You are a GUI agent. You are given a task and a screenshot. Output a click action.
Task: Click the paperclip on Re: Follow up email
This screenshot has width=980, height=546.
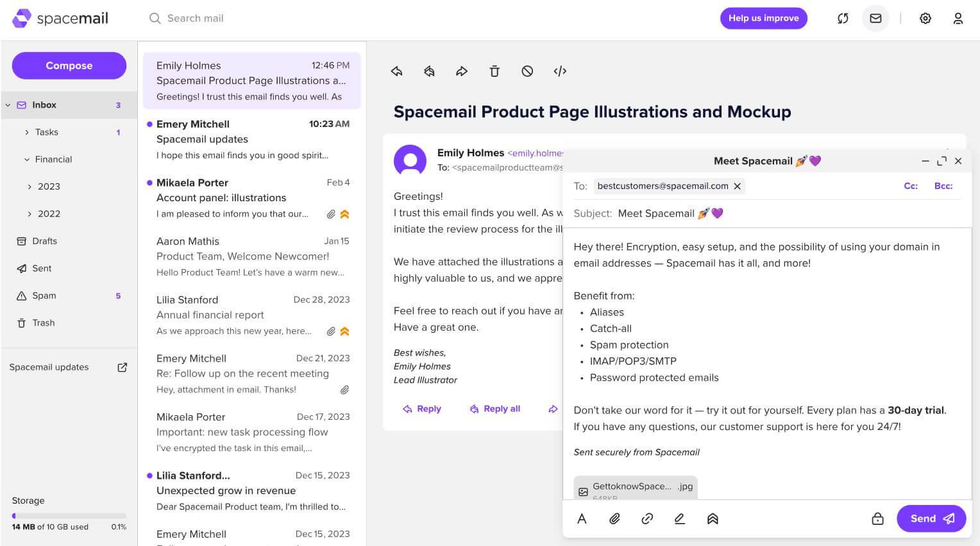[x=345, y=390]
